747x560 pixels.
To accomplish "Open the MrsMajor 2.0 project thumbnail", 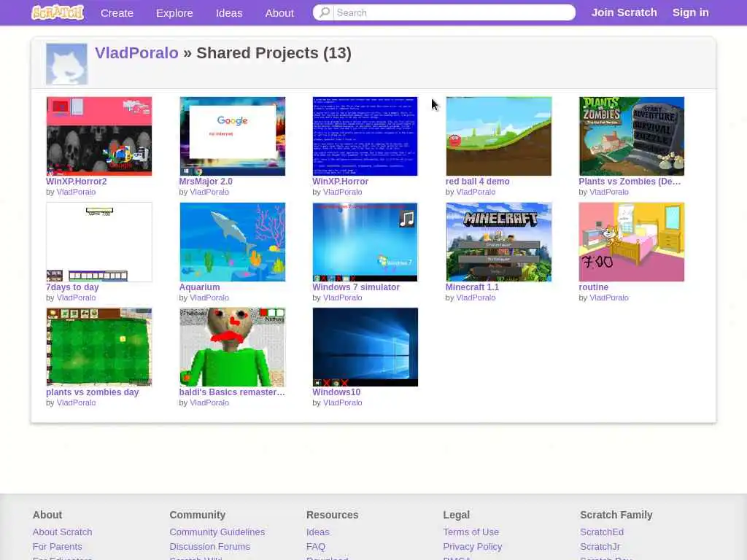I will [x=233, y=136].
